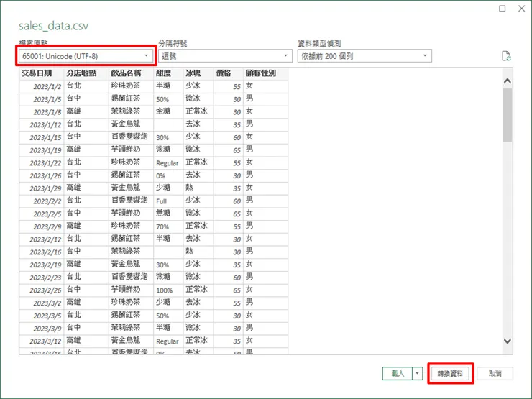Select the 價格 column header
This screenshot has width=532, height=399.
coord(229,73)
